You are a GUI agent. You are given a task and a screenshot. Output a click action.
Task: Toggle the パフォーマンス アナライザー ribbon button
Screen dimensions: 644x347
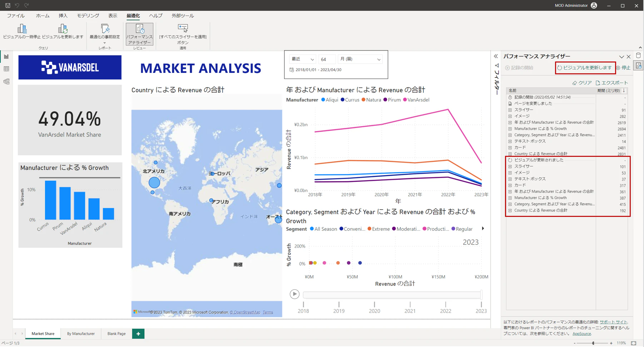[x=139, y=34]
